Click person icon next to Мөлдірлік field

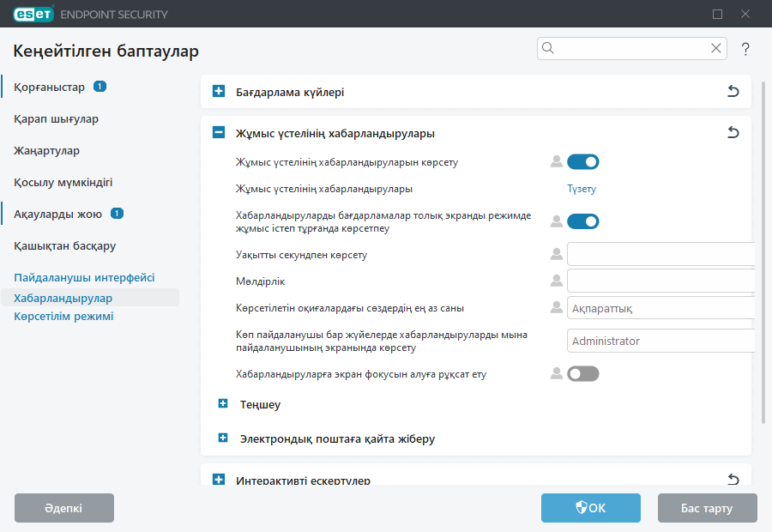point(556,281)
